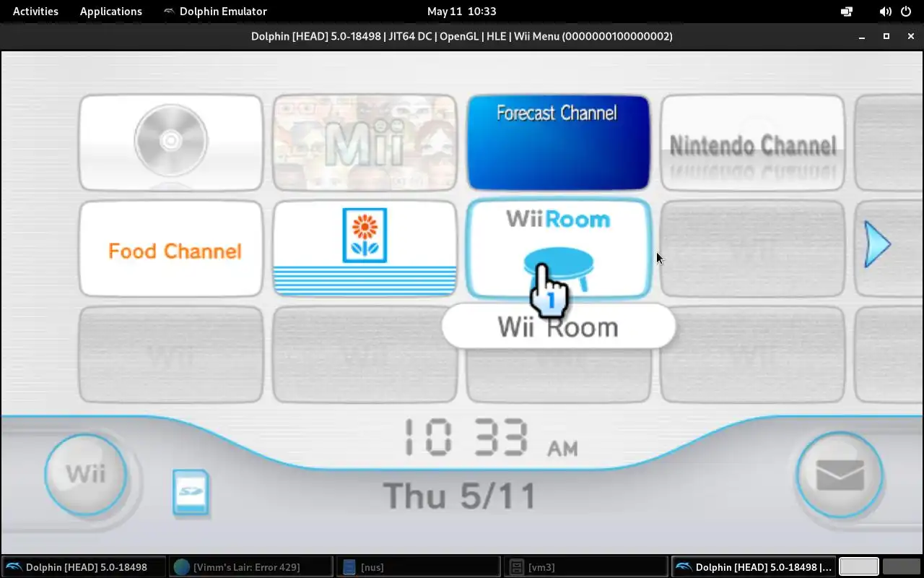Switch to Dolphin Wii Menu taskbar window
The height and width of the screenshot is (578, 924).
click(754, 567)
